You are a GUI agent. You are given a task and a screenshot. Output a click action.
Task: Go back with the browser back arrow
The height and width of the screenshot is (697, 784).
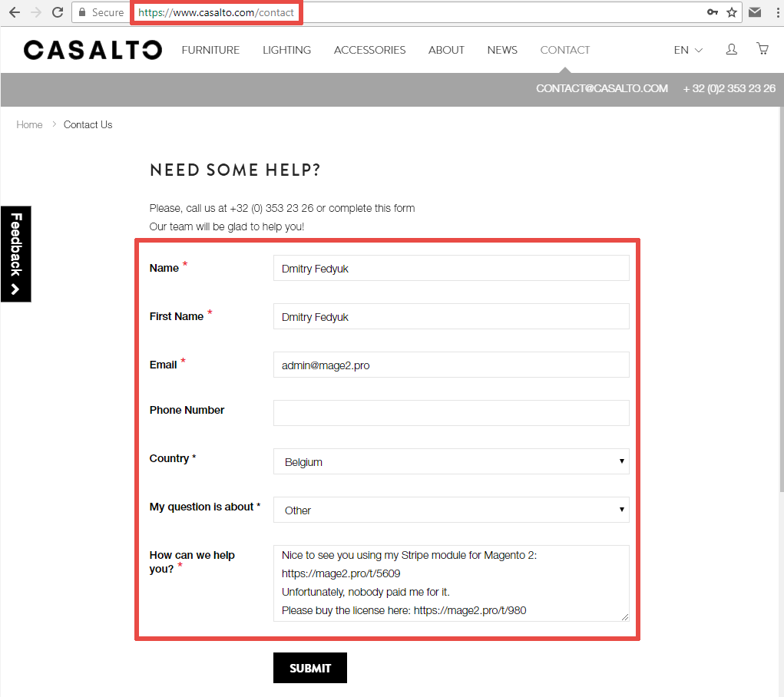click(15, 12)
